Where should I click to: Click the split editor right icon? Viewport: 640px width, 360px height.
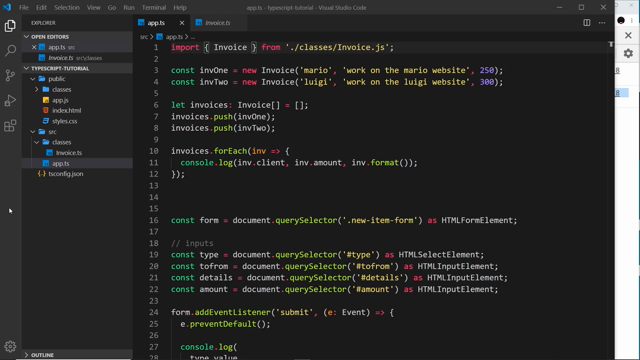point(587,23)
